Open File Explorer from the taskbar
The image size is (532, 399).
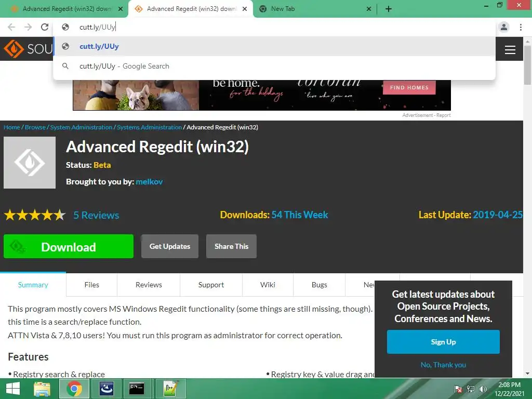[42, 389]
